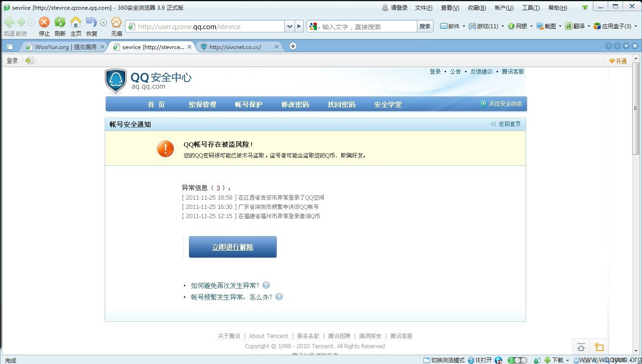The height and width of the screenshot is (364, 642).
Task: Close the sivcnet.co.cc tab
Action: tap(277, 47)
